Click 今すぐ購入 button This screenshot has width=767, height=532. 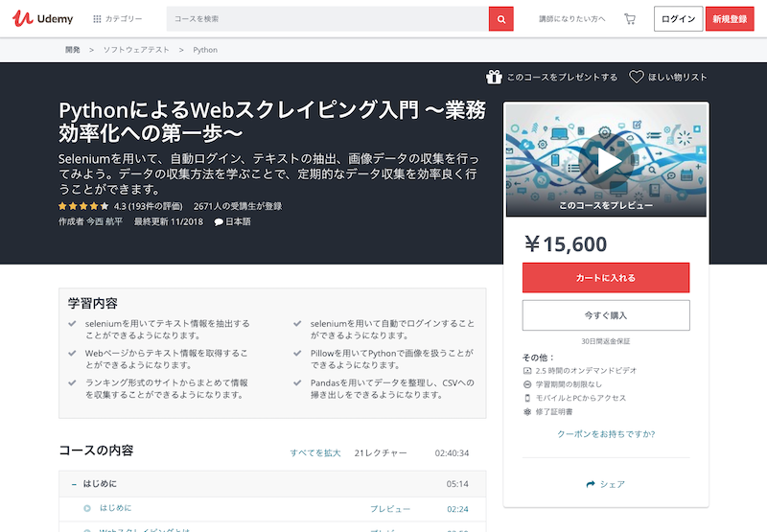click(x=606, y=315)
